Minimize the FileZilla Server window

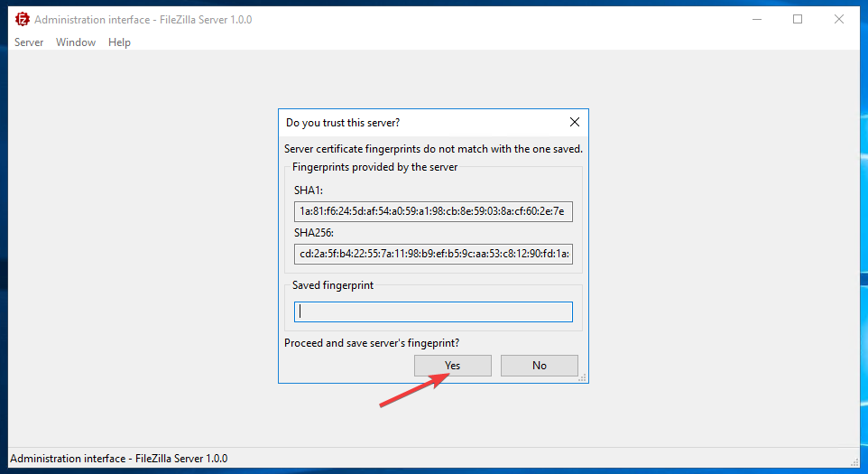pyautogui.click(x=757, y=19)
